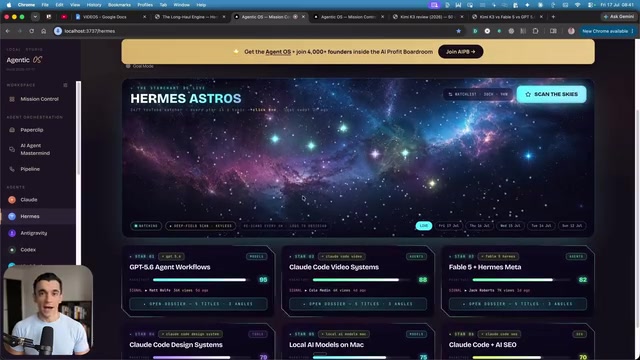The height and width of the screenshot is (360, 640).
Task: Click the Watchlist dock pill
Action: tap(478, 94)
